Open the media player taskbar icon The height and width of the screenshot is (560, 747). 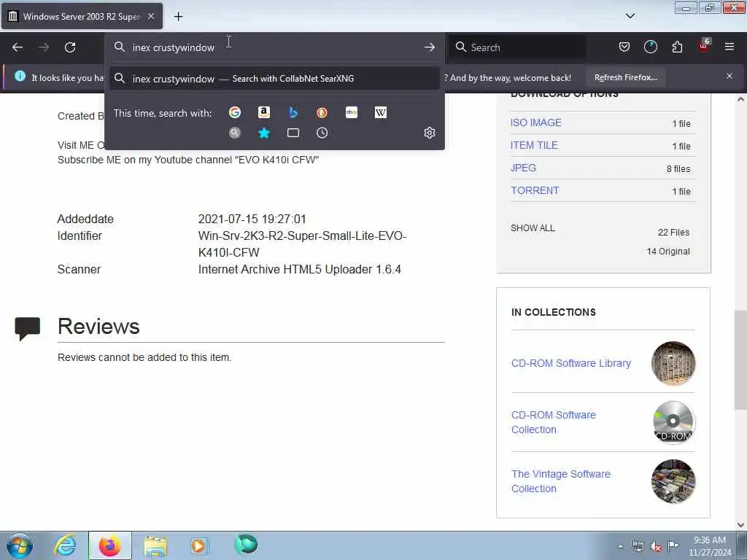coord(199,545)
